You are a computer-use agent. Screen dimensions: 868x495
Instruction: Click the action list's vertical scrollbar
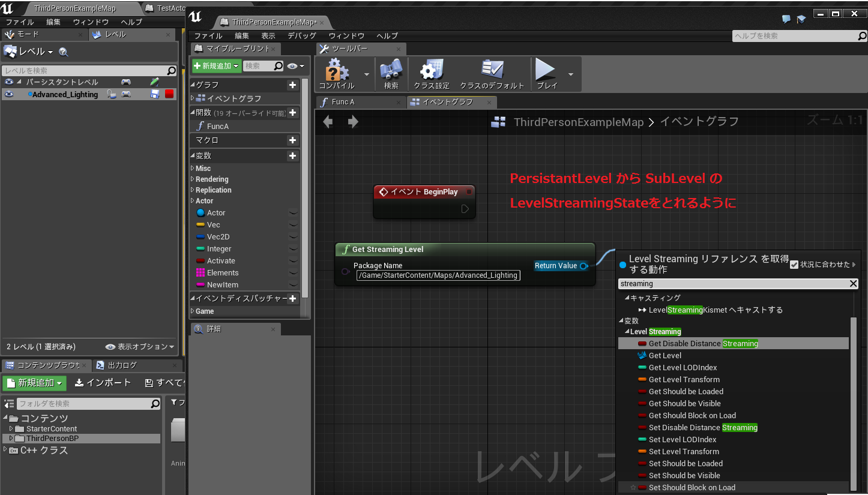[x=853, y=403]
